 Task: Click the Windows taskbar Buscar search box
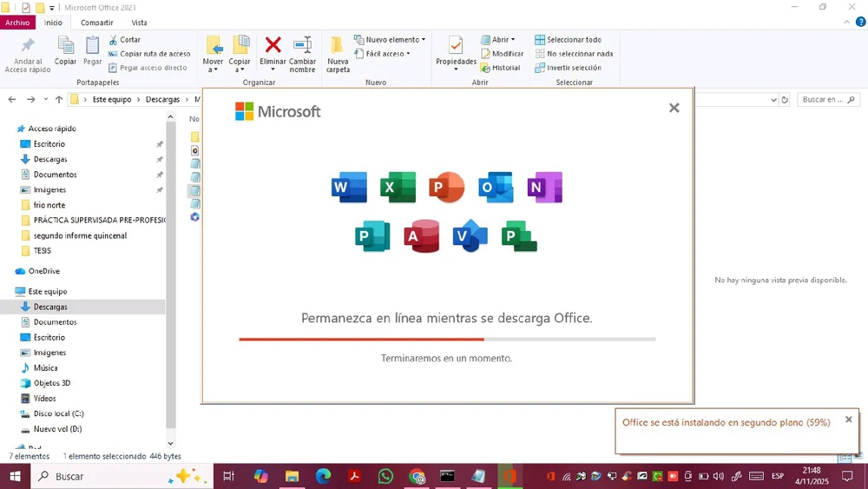coord(104,476)
